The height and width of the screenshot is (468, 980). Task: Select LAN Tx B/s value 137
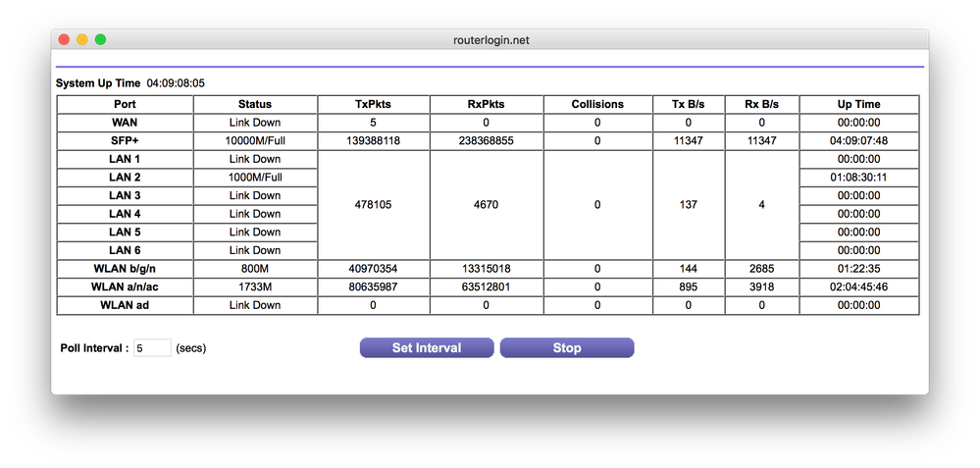pos(688,205)
